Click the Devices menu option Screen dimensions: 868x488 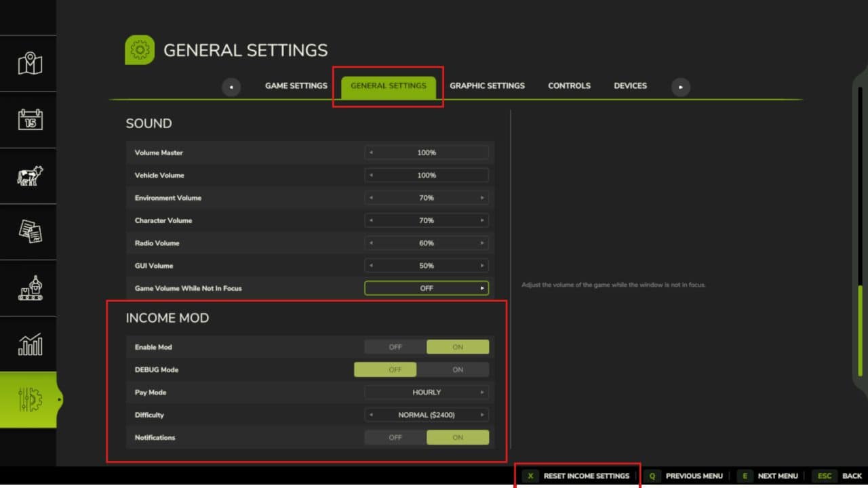pos(630,85)
